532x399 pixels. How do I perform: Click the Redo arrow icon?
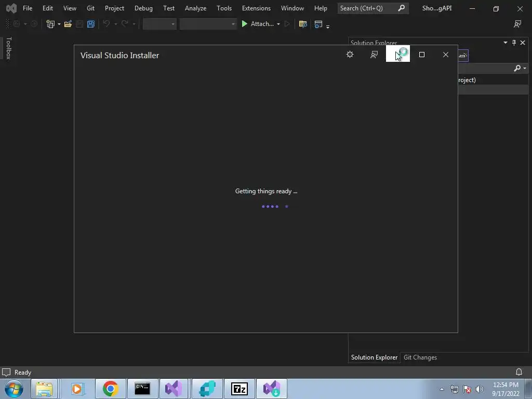pyautogui.click(x=125, y=24)
